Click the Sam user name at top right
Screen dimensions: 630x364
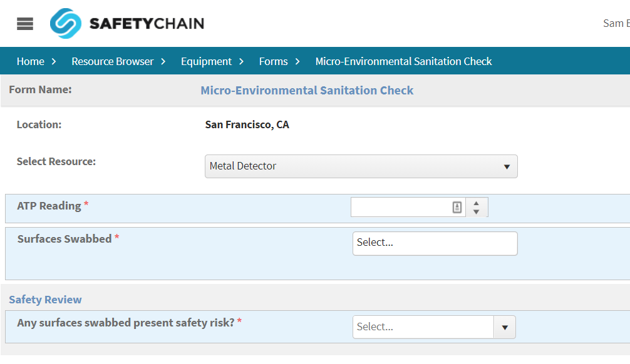point(616,23)
